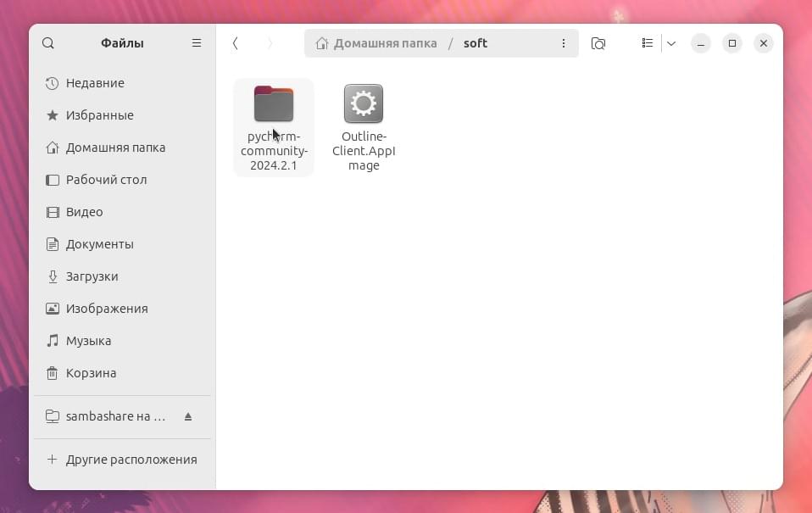Select Домашняя папка in path bar
Screen dimensions: 812x513
(x=386, y=43)
